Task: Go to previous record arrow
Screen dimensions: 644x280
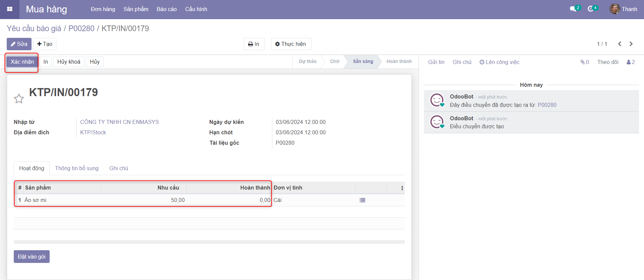Action: point(620,44)
